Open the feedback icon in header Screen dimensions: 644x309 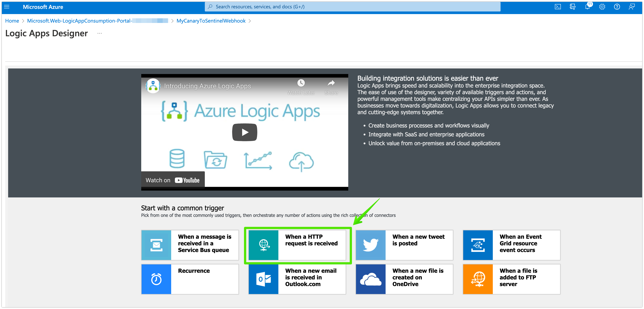[631, 7]
